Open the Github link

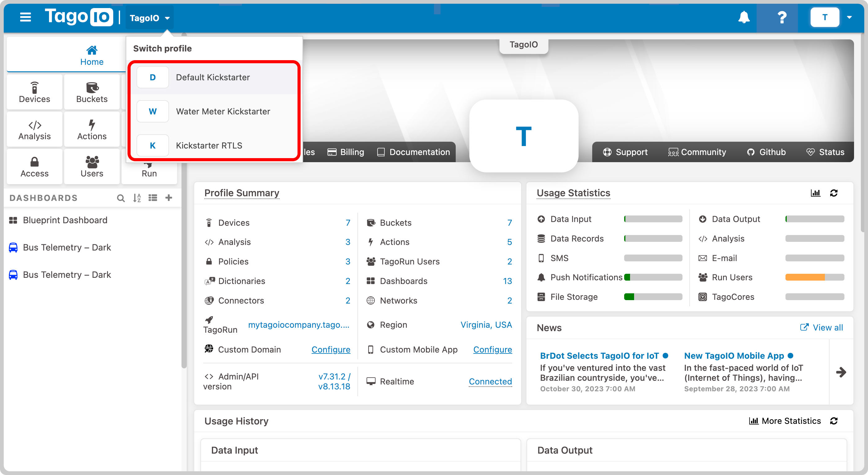coord(767,152)
